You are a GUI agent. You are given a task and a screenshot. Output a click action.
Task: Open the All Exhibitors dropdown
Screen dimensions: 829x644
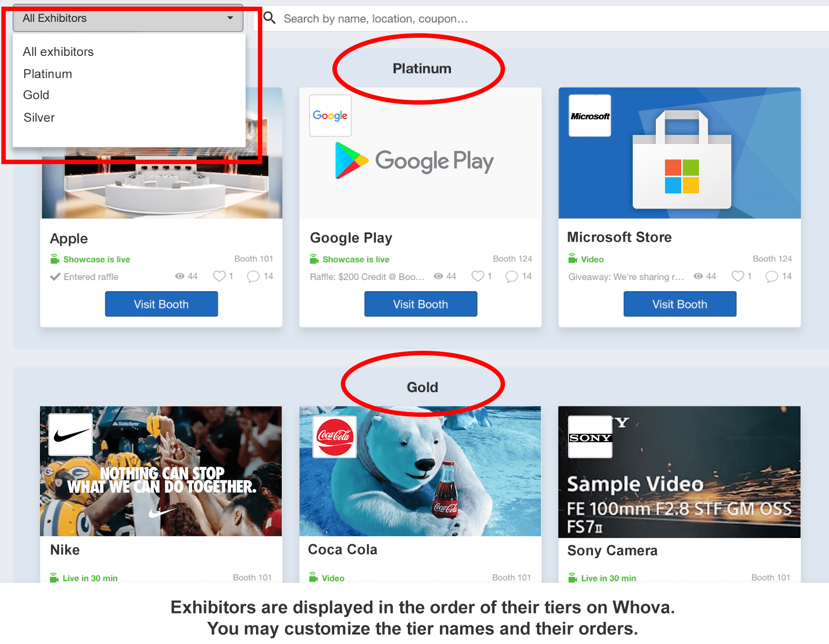point(128,18)
